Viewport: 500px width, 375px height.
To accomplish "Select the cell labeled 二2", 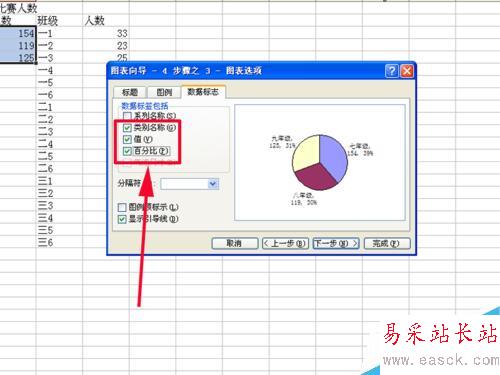I will pos(59,120).
